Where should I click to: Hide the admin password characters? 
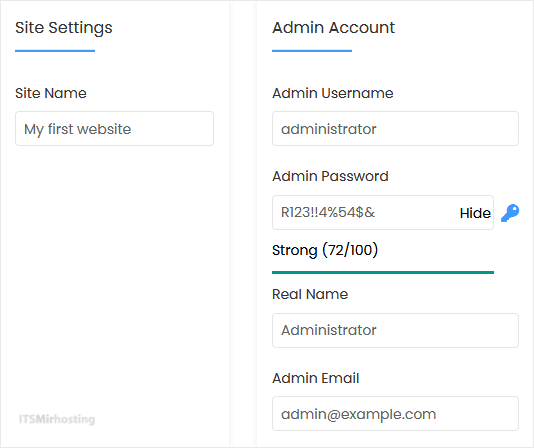click(x=475, y=213)
